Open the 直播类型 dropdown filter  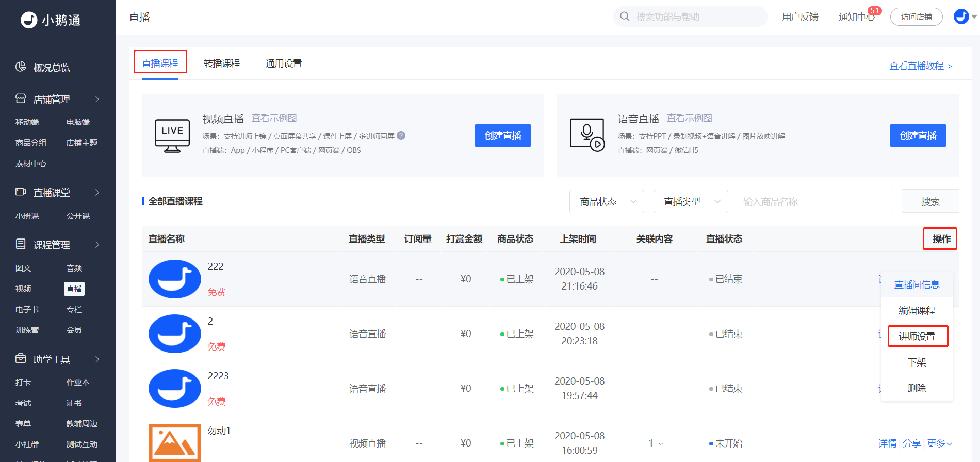(691, 202)
